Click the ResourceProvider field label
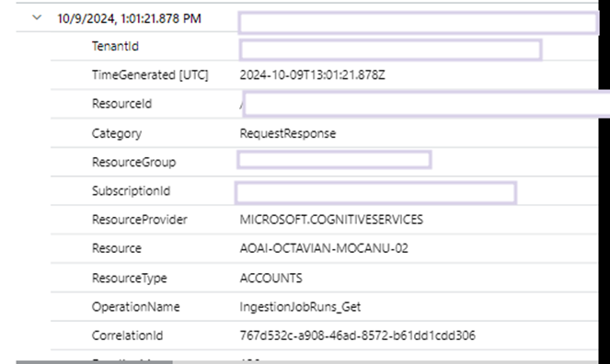Screen dimensions: 610x364 tap(140, 220)
